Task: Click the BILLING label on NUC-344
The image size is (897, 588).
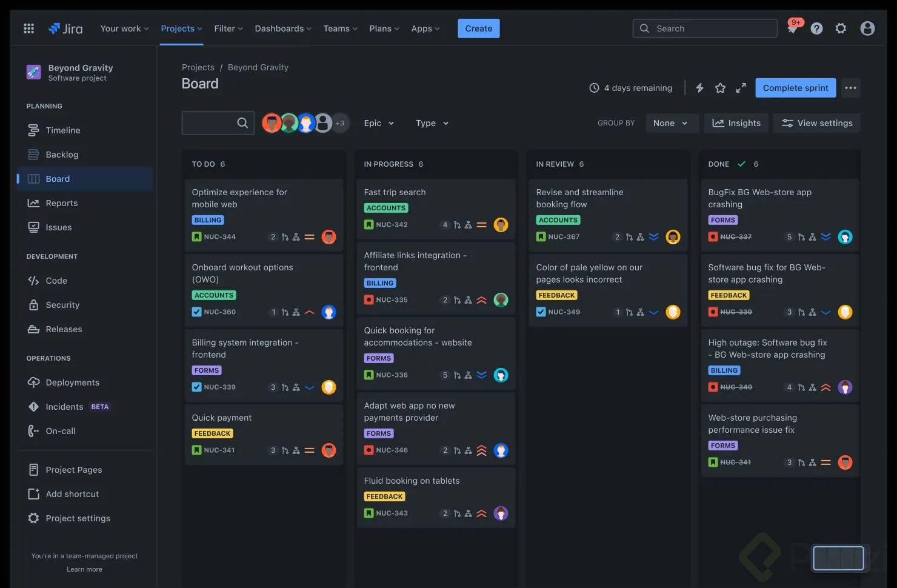Action: point(208,220)
